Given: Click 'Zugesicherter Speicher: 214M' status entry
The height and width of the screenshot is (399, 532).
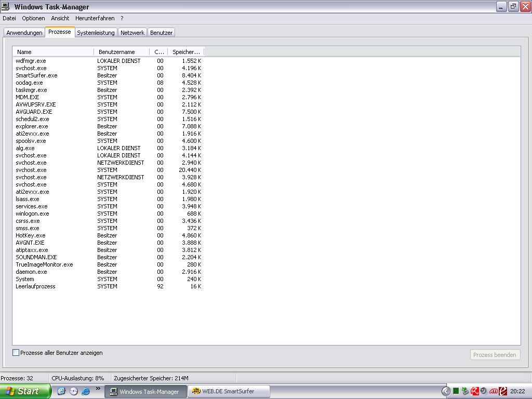Looking at the screenshot, I should [x=151, y=378].
